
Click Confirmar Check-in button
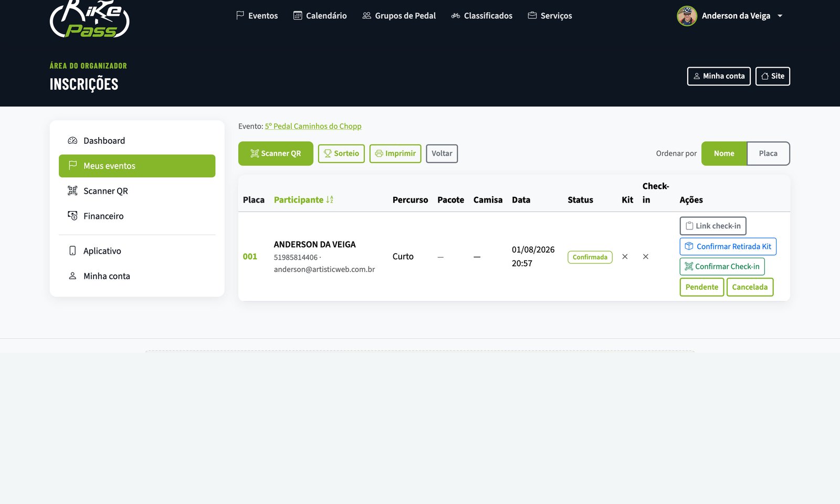click(x=722, y=266)
